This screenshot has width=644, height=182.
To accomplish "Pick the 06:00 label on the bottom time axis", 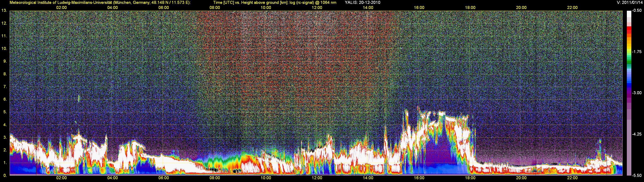I will (164, 178).
